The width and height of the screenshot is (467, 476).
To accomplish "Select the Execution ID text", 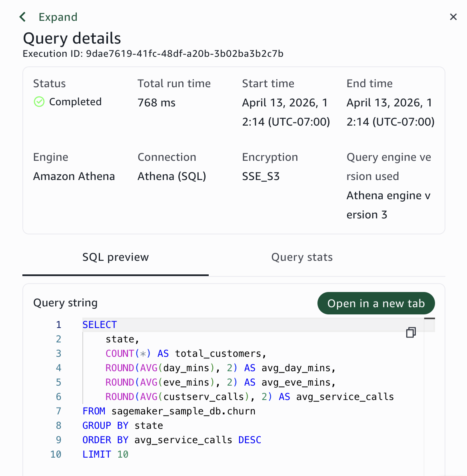I will click(x=152, y=53).
